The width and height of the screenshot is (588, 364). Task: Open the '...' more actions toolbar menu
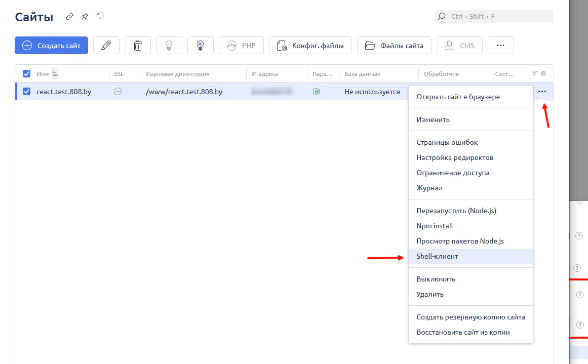(500, 45)
